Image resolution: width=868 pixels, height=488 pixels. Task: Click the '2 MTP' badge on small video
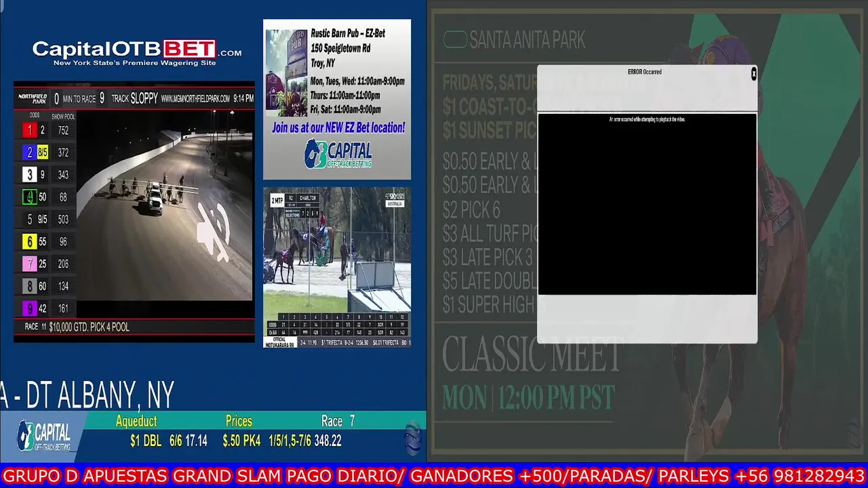[277, 201]
